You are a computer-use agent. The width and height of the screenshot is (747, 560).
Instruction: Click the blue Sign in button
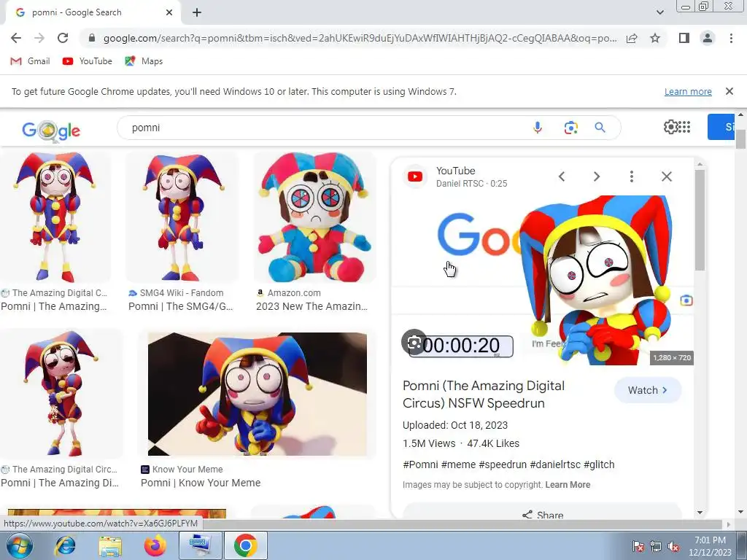pyautogui.click(x=721, y=127)
